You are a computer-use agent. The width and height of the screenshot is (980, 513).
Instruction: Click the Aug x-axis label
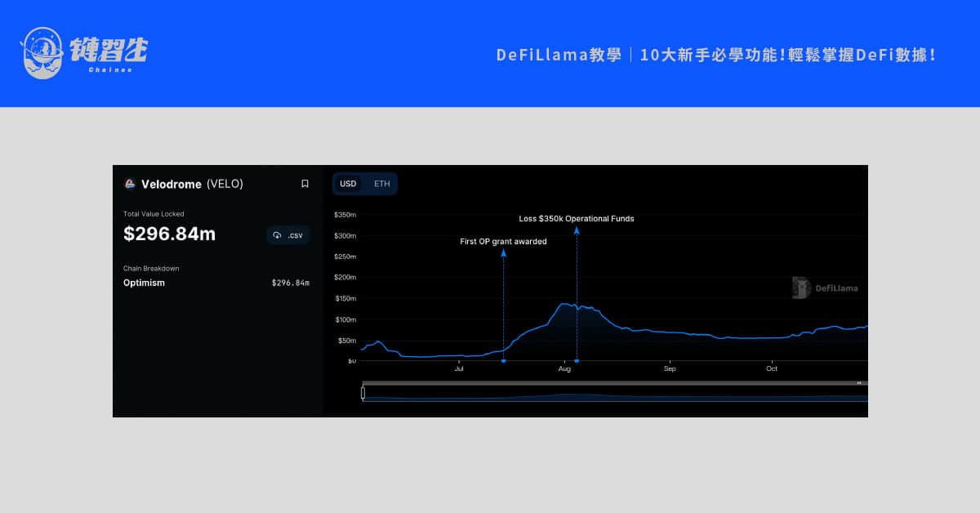click(564, 369)
